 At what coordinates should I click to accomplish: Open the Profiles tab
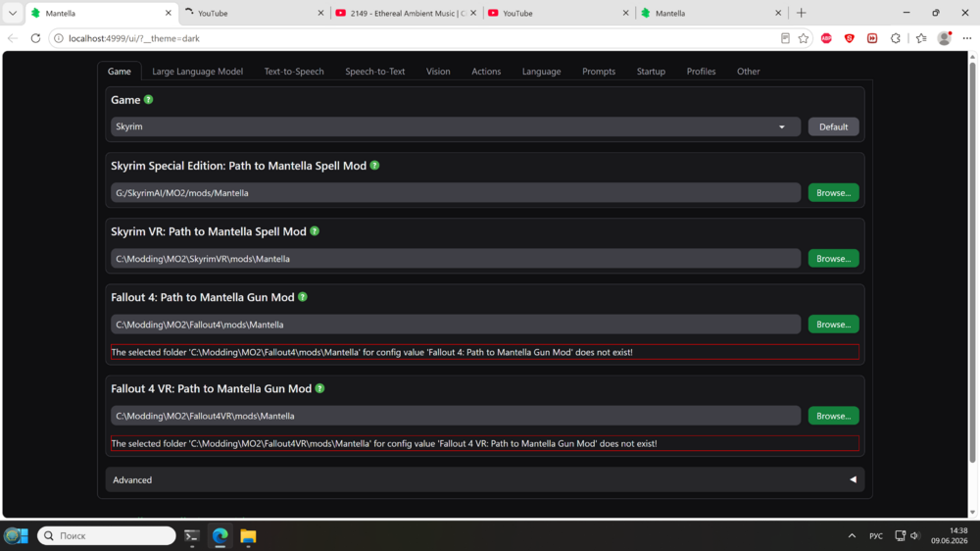[702, 72]
